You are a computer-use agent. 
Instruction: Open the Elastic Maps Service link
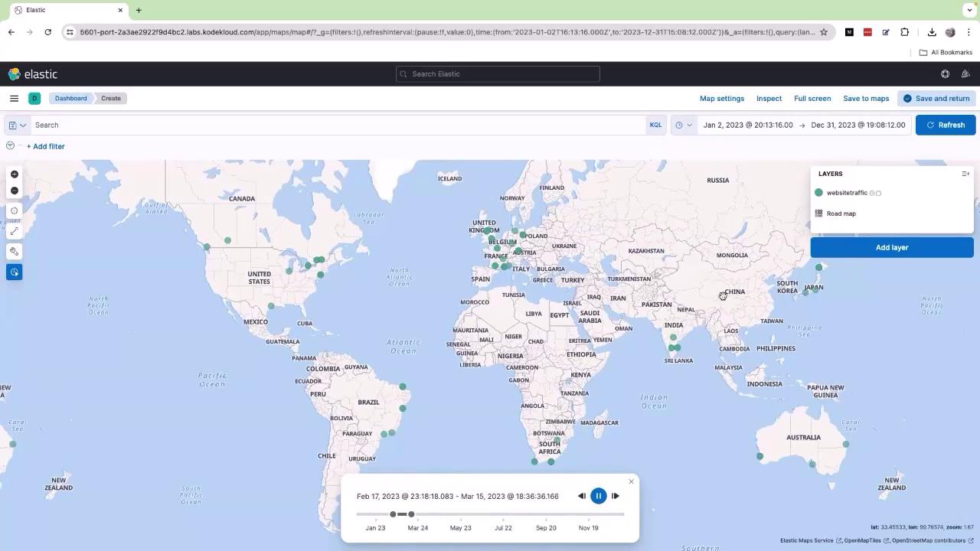coord(810,540)
